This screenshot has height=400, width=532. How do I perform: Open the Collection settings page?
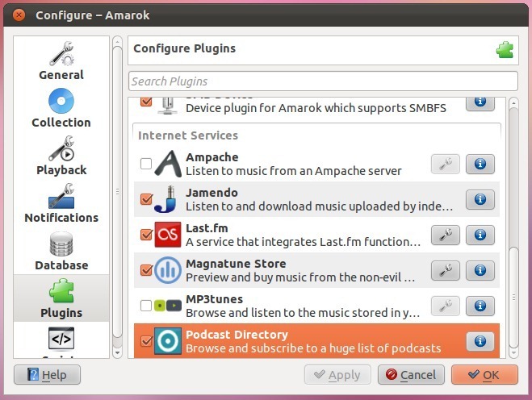[x=61, y=108]
